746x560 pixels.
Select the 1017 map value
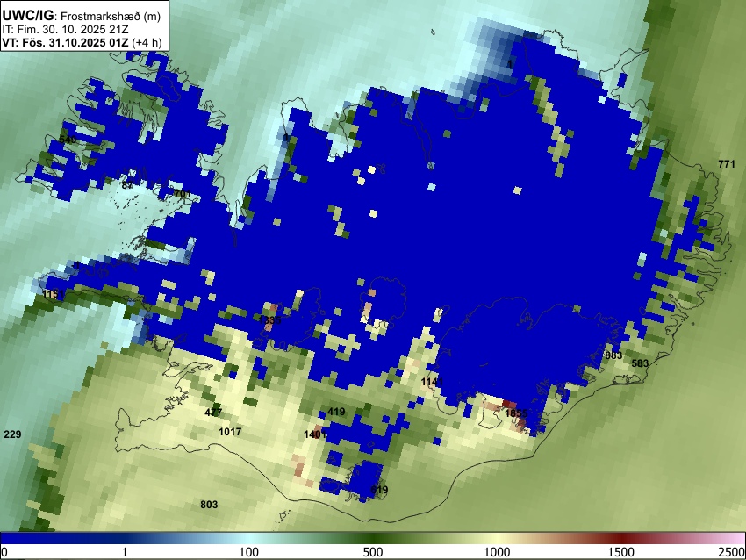[230, 432]
